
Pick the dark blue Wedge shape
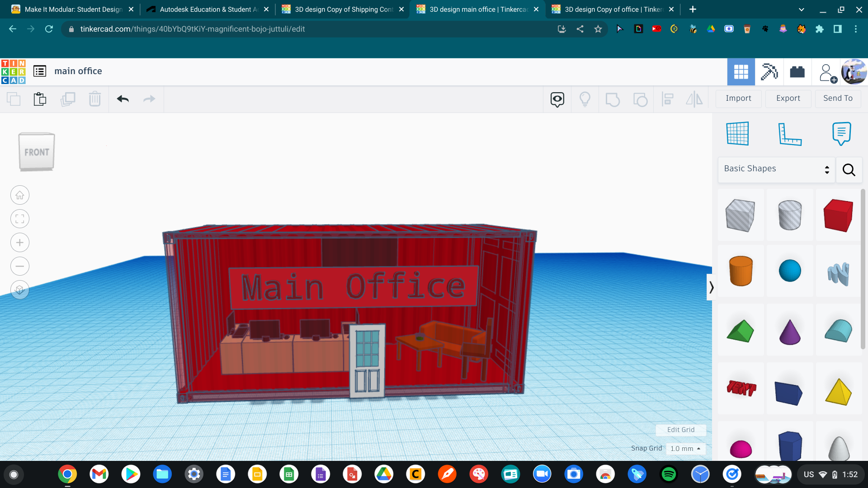point(789,391)
